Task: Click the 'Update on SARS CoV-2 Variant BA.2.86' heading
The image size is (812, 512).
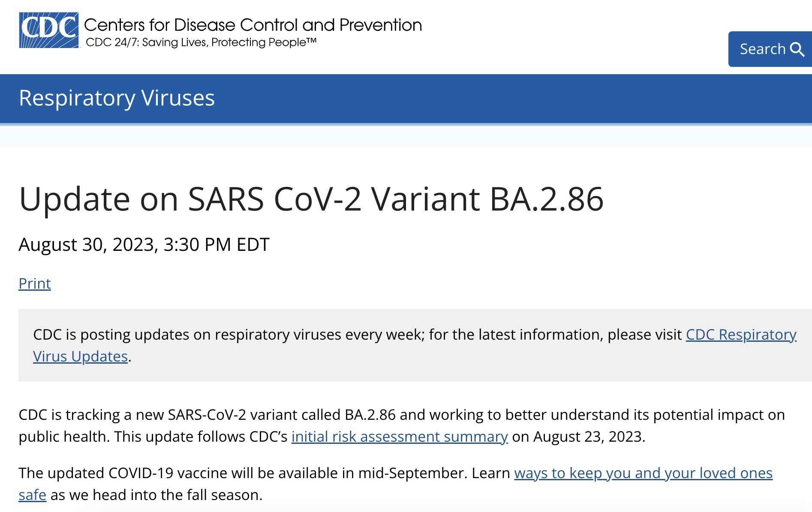Action: coord(311,199)
